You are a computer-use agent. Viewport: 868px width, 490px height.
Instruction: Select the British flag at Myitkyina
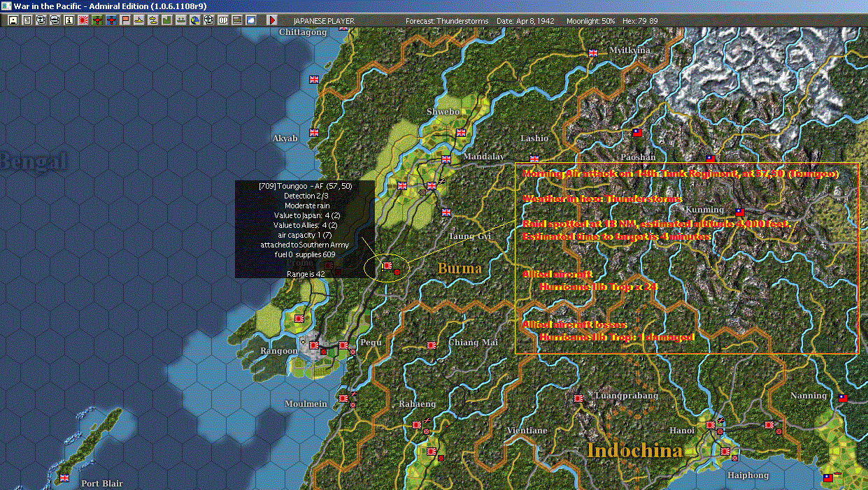click(x=593, y=52)
